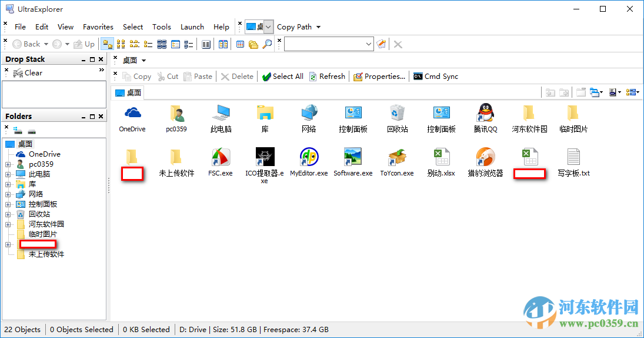Click the Refresh page icon

tap(313, 77)
